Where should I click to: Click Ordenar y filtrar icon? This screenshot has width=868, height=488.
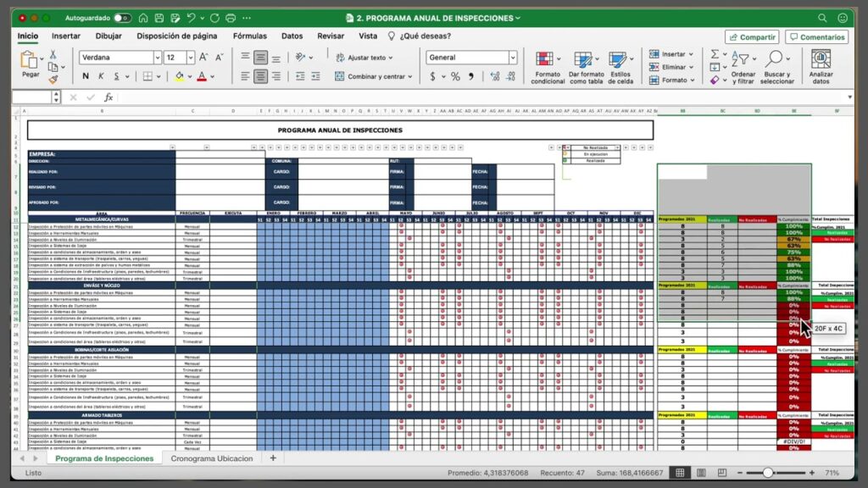pos(743,66)
